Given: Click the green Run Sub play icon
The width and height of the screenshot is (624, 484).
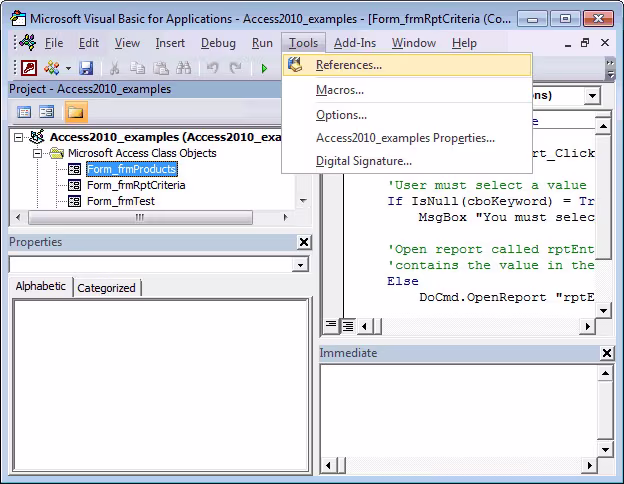Looking at the screenshot, I should coord(264,68).
